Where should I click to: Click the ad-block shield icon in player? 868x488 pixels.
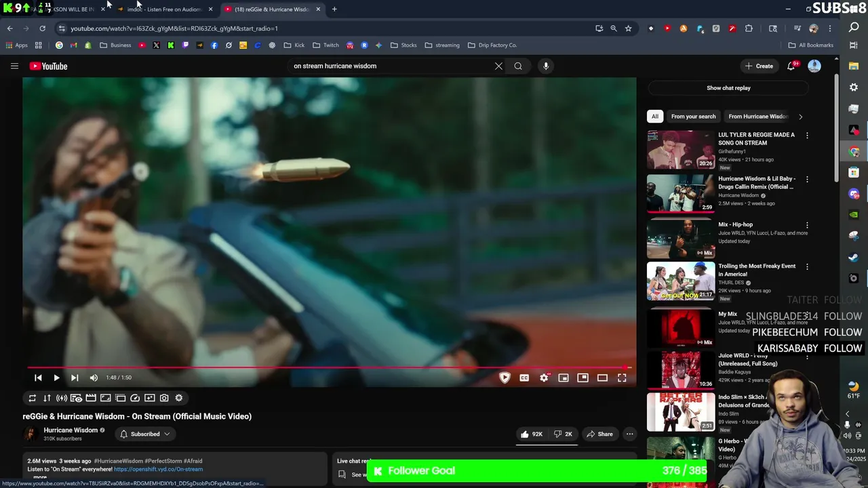coord(505,378)
